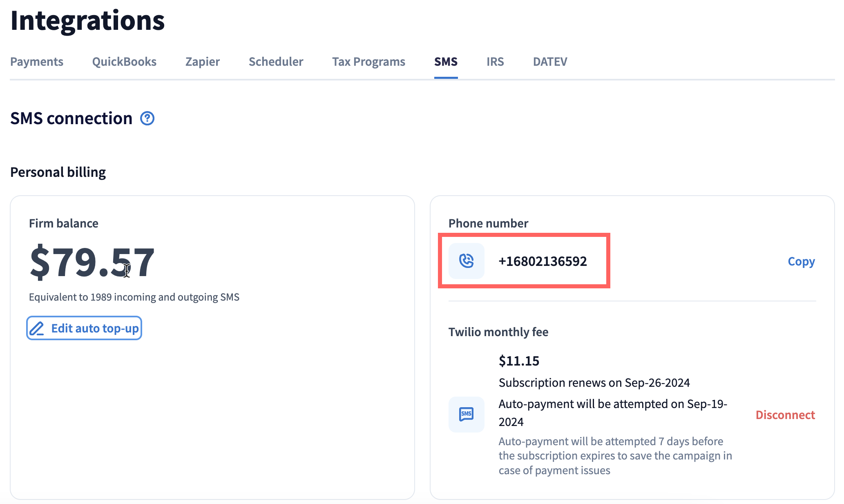Click Disconnect to remove Twilio subscription

point(785,415)
